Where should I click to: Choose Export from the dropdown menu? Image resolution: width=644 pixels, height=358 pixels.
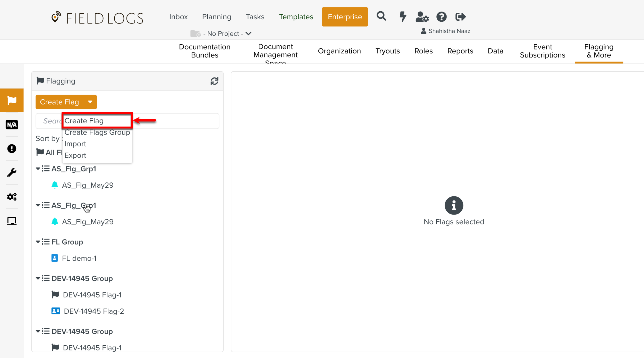tap(75, 155)
